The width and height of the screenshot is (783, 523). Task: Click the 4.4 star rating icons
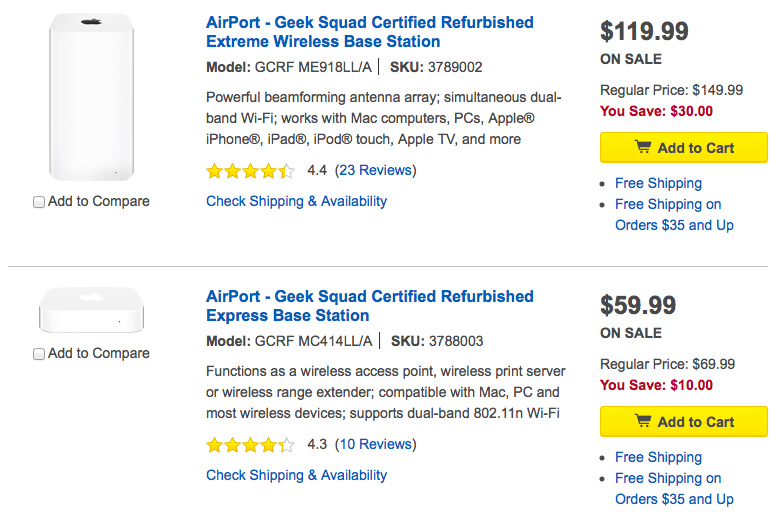250,171
